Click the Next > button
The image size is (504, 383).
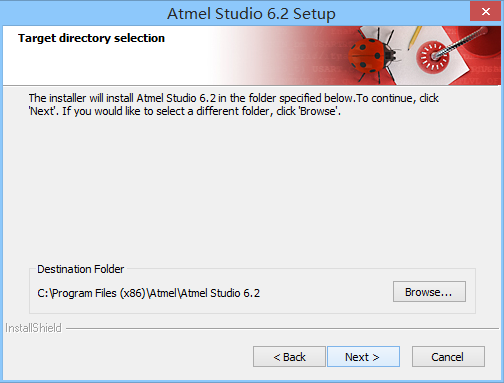click(x=363, y=357)
